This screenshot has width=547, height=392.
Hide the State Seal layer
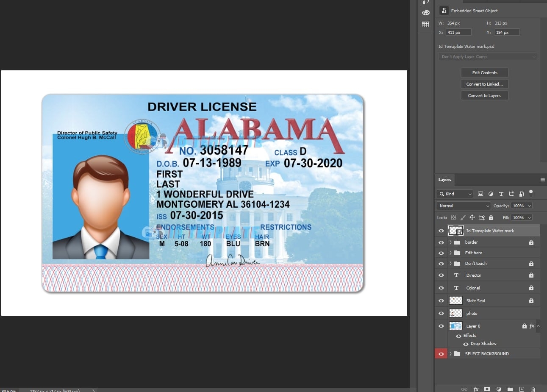point(441,300)
